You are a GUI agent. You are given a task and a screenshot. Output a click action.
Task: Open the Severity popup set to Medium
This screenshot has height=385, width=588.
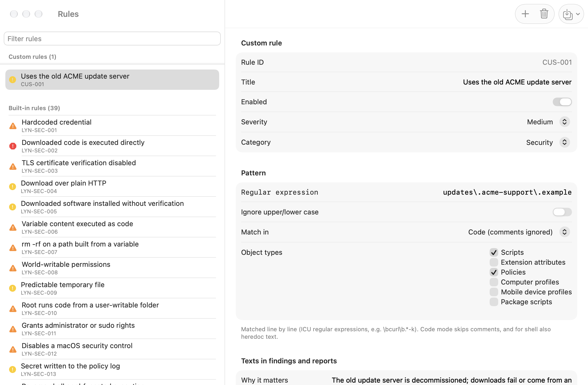coord(548,122)
